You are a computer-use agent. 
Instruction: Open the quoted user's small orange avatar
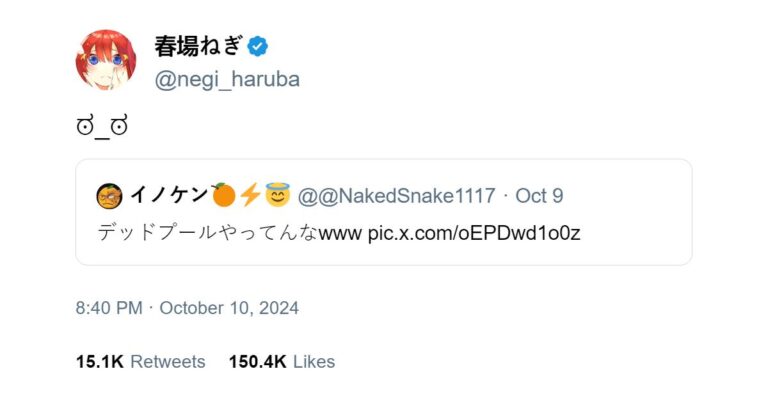pos(109,196)
